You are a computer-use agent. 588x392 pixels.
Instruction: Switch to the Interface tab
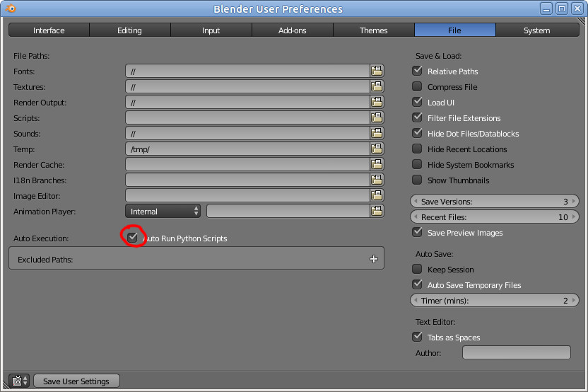coord(49,30)
